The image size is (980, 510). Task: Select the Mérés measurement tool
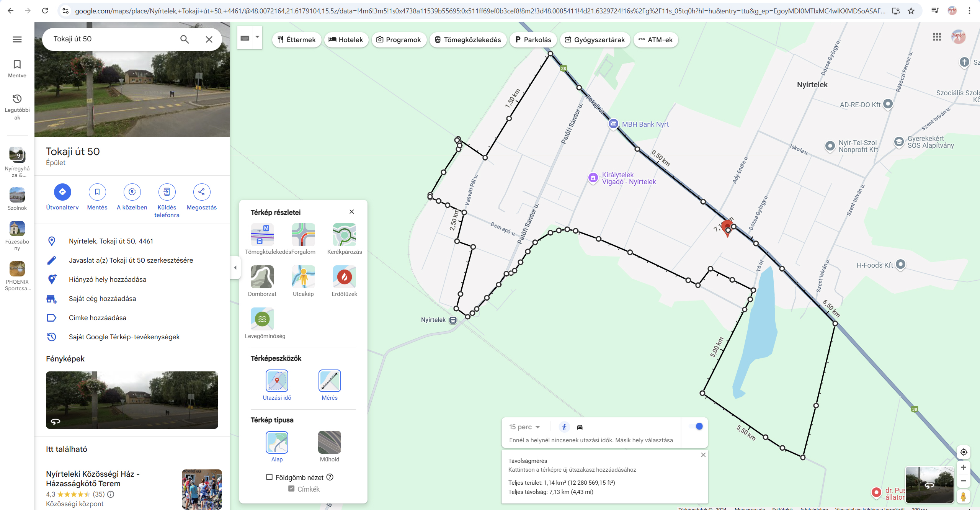tap(329, 381)
